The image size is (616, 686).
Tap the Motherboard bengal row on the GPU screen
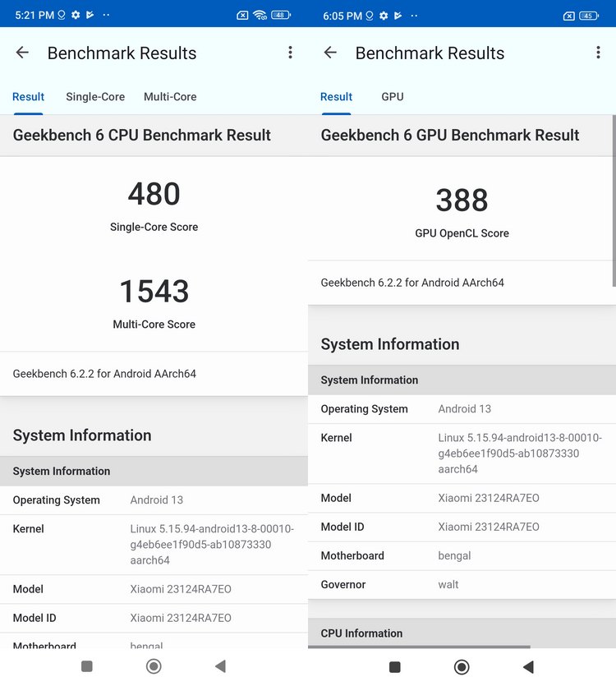point(462,556)
